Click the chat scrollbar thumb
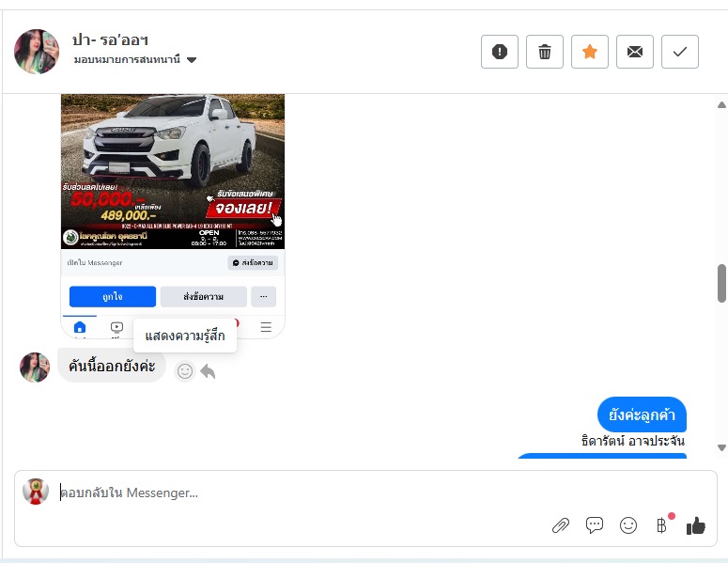This screenshot has width=728, height=563. coord(721,283)
